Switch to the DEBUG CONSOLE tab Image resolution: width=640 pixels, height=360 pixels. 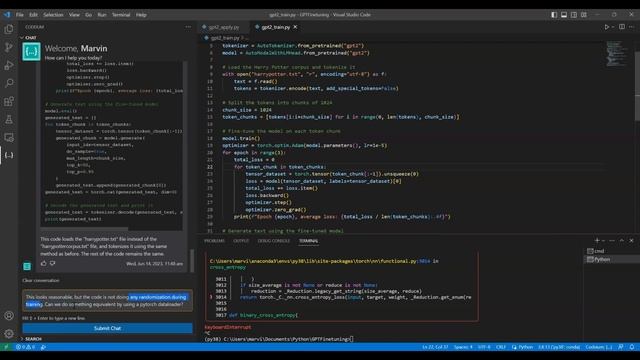tap(273, 241)
